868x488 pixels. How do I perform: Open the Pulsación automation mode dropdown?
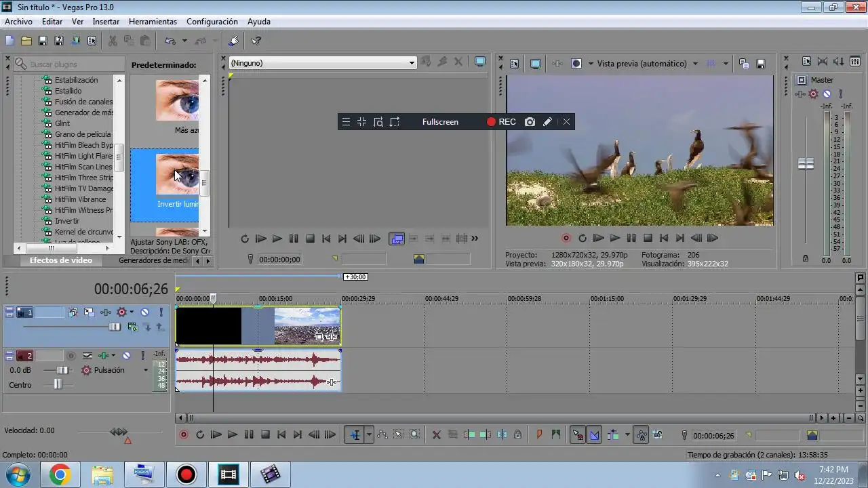[x=145, y=371]
